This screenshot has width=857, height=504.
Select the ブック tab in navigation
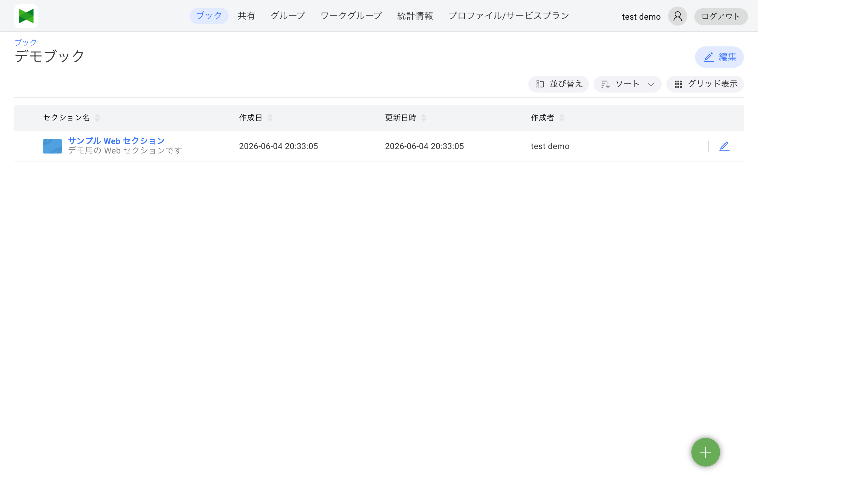[209, 16]
